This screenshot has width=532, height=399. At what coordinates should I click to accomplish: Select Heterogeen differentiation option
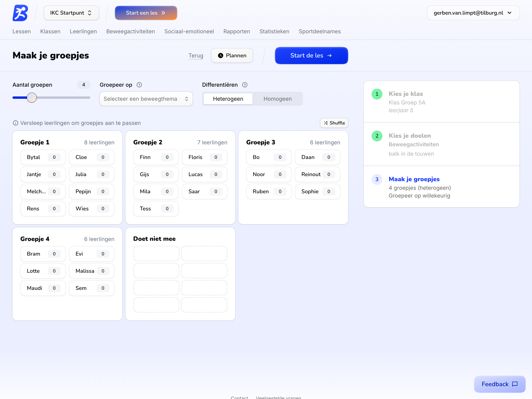pyautogui.click(x=228, y=99)
